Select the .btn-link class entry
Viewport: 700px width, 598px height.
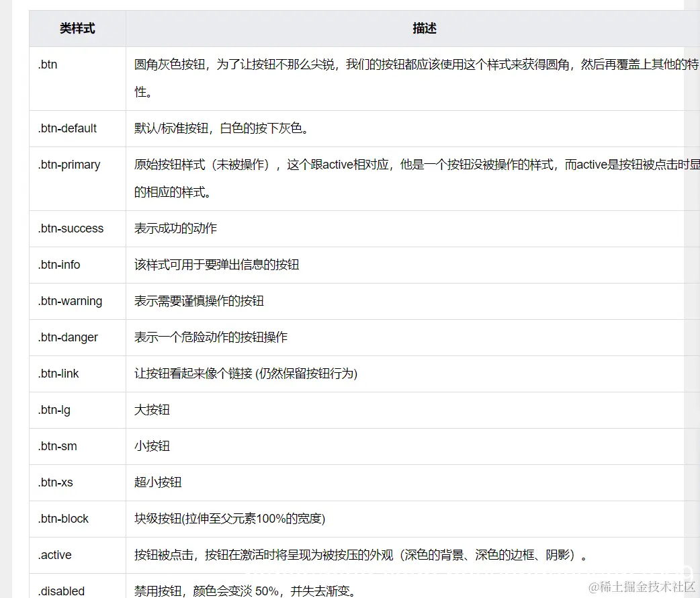pos(58,374)
